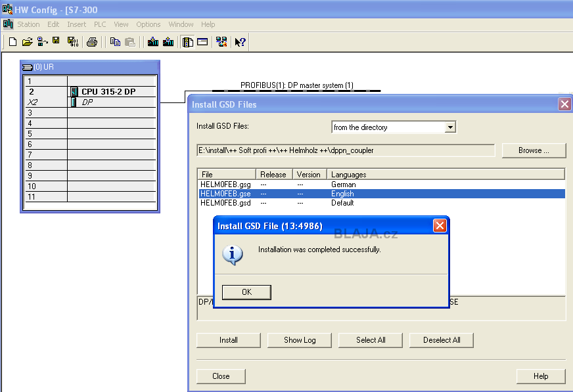Click the Languages column header
The height and width of the screenshot is (392, 573).
[x=446, y=175]
